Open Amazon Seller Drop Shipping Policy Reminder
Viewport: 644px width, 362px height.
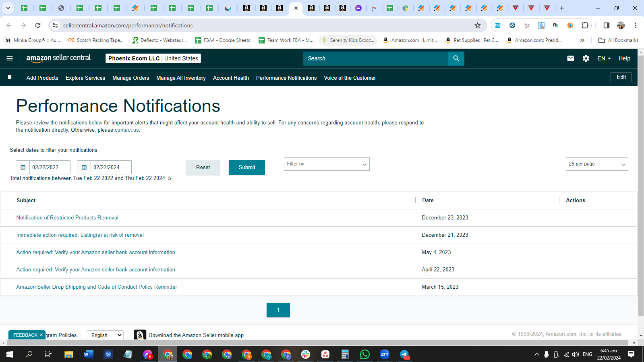[97, 287]
